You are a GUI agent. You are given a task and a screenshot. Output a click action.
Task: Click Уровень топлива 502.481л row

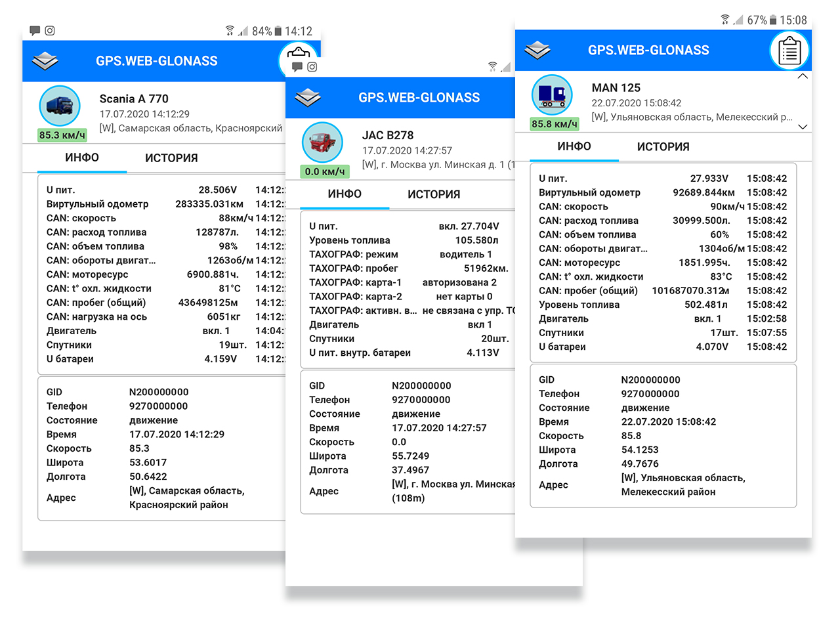coord(663,305)
